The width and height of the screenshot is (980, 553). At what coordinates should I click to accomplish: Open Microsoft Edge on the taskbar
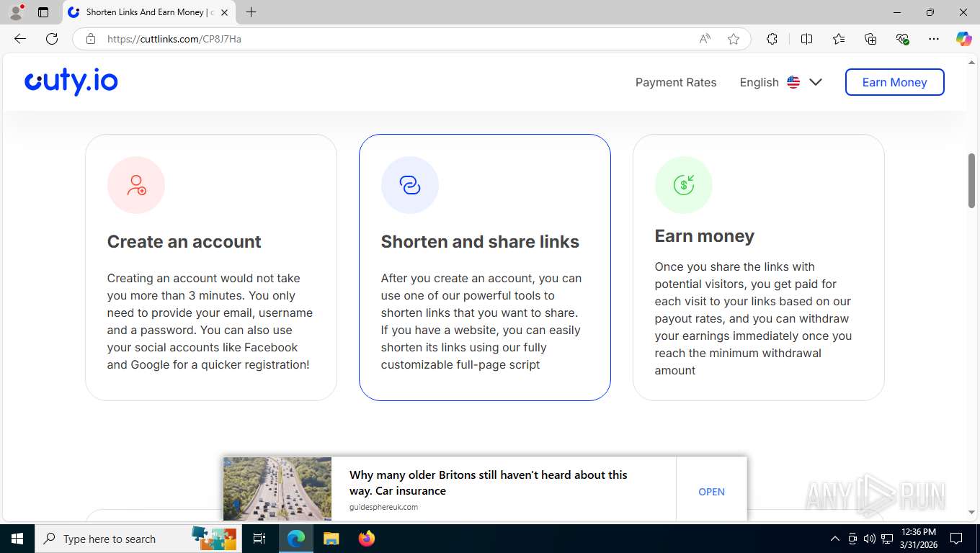(296, 539)
